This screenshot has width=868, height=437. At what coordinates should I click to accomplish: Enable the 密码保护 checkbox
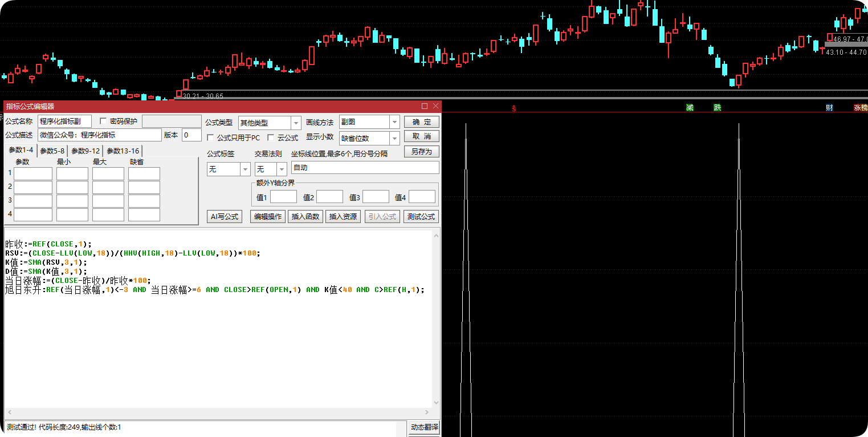[103, 121]
